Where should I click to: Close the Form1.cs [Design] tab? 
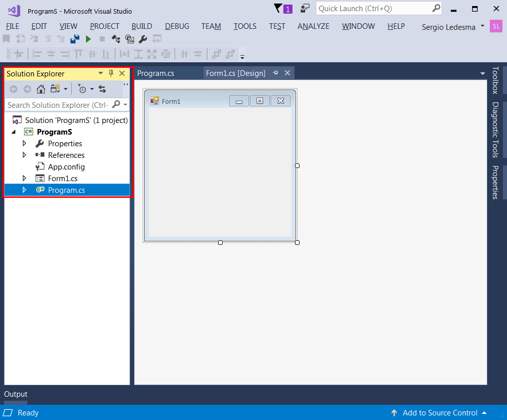pos(287,73)
